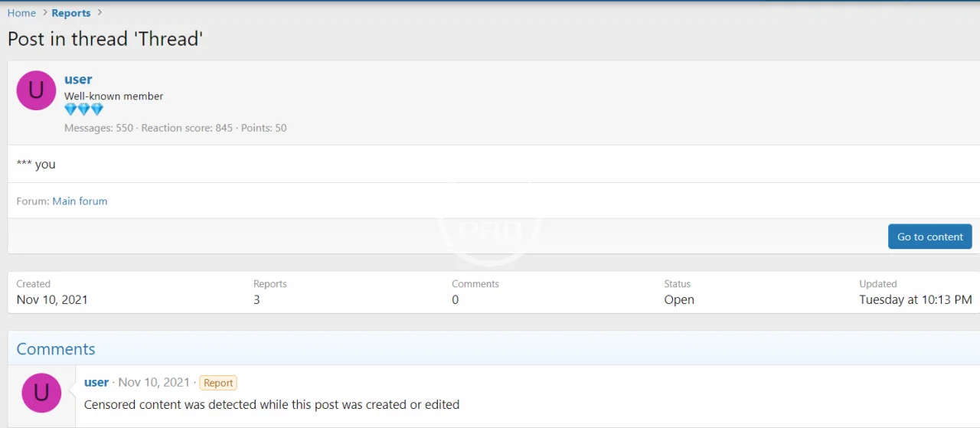Open the Reports breadcrumb link

pos(71,13)
